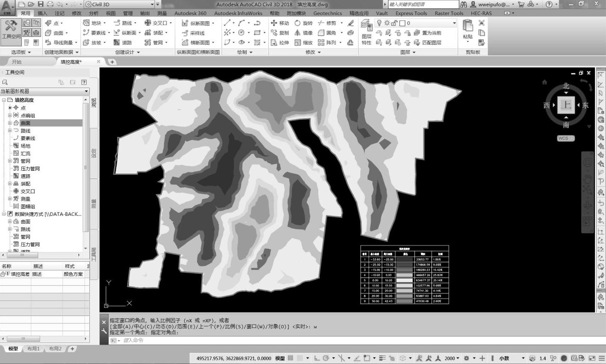606x364 pixels.
Task: Toggle the grid display in status bar
Action: [290, 358]
